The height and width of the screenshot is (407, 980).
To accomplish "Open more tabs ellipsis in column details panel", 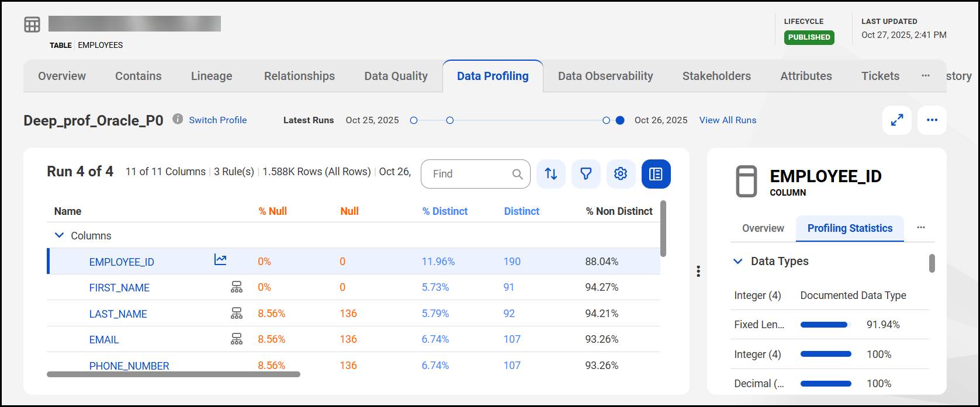I will [921, 228].
